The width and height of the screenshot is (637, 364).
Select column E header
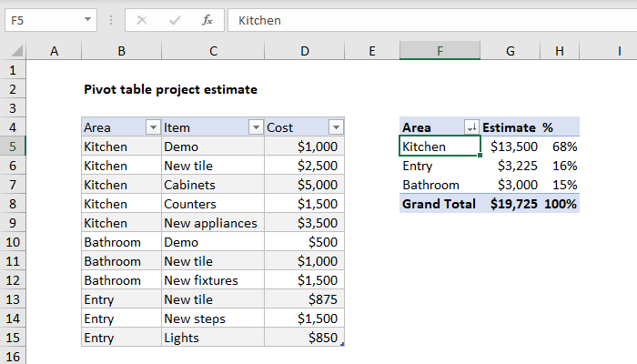coord(372,51)
